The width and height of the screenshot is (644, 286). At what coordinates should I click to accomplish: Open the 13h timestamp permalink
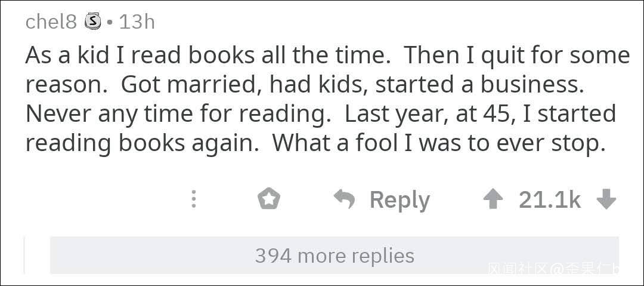pos(137,22)
